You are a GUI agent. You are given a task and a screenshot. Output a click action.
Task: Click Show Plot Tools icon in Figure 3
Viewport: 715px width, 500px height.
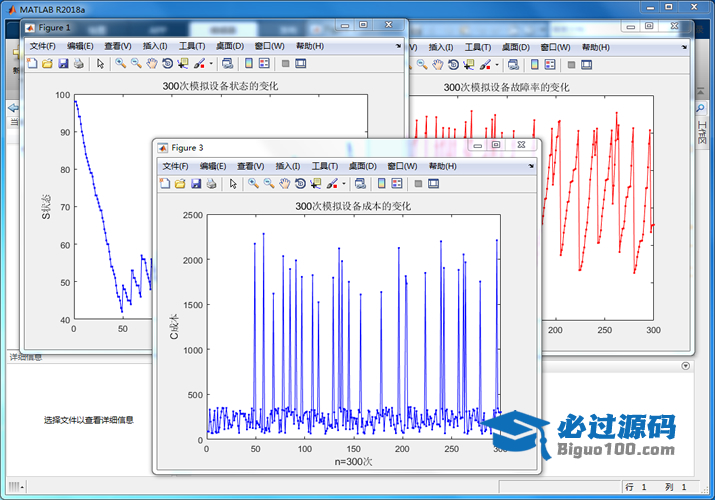435,184
